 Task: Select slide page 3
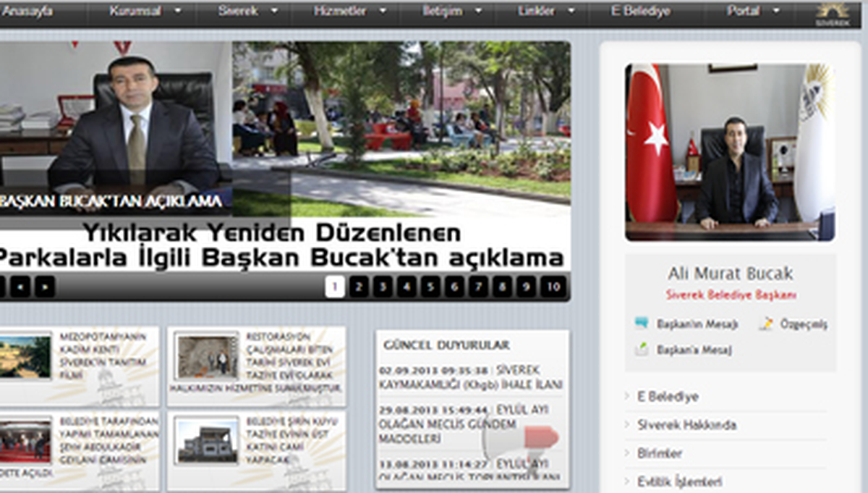click(383, 287)
